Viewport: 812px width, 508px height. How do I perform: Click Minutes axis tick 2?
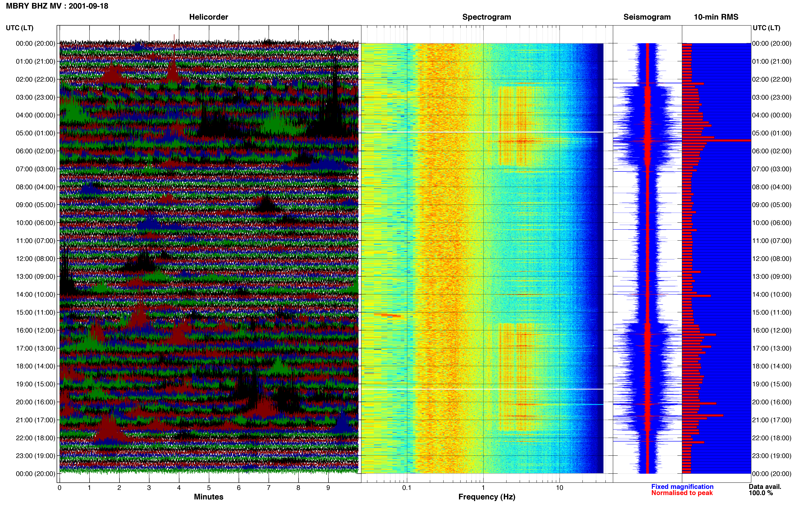tap(119, 487)
